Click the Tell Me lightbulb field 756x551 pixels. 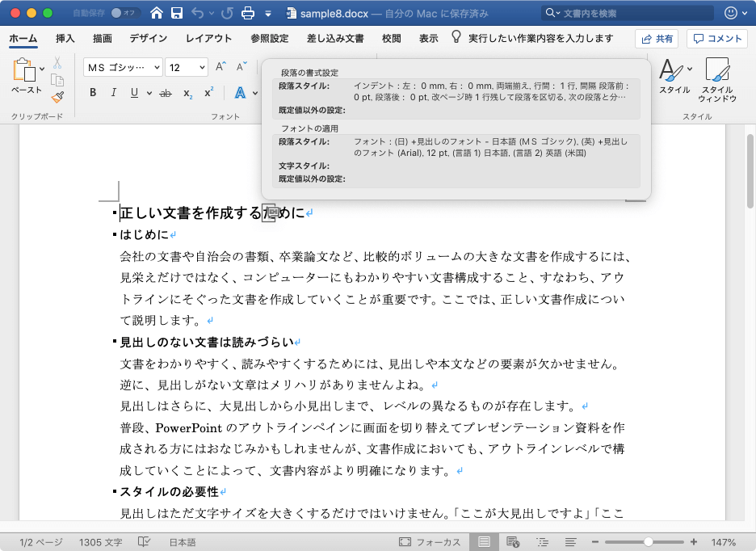(x=533, y=38)
